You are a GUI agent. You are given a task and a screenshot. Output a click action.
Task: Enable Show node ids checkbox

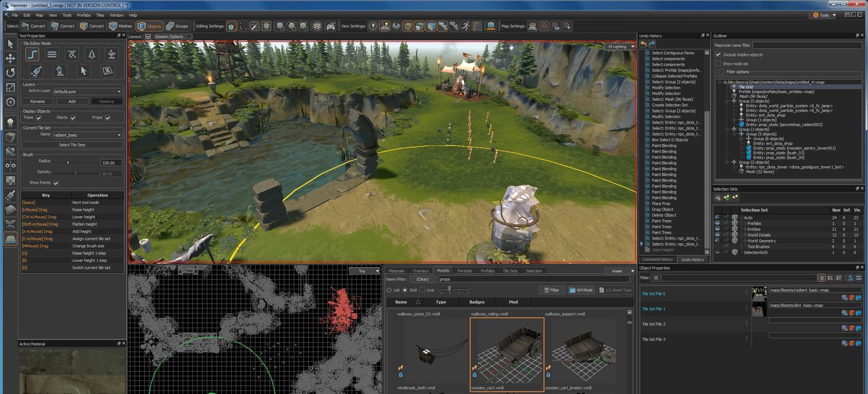(x=718, y=63)
